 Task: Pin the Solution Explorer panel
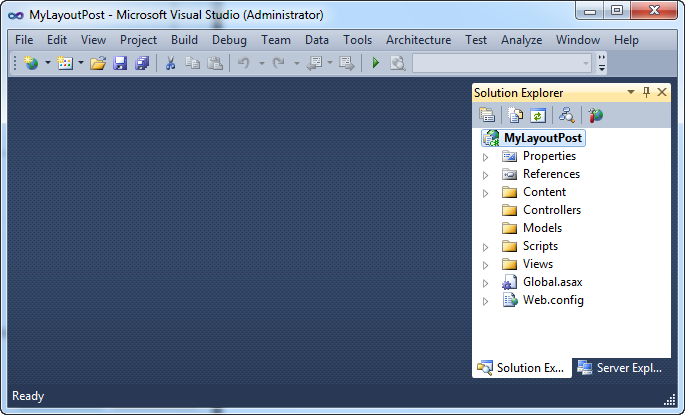(646, 92)
